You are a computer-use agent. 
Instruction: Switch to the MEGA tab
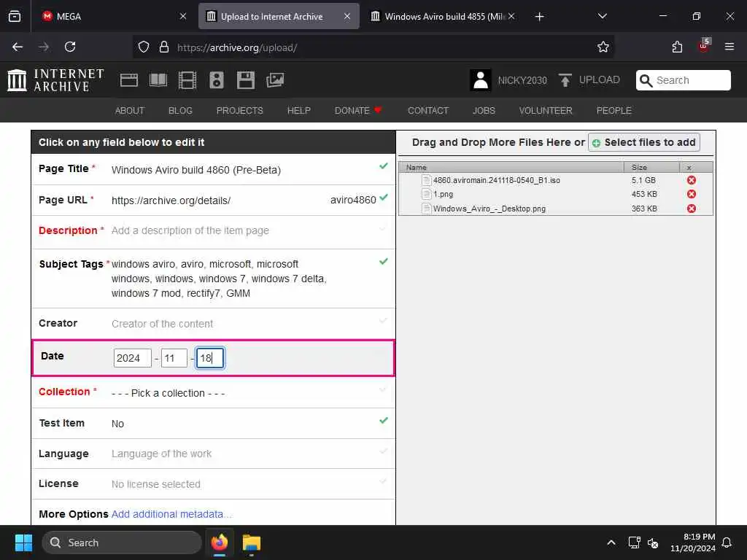pos(115,16)
